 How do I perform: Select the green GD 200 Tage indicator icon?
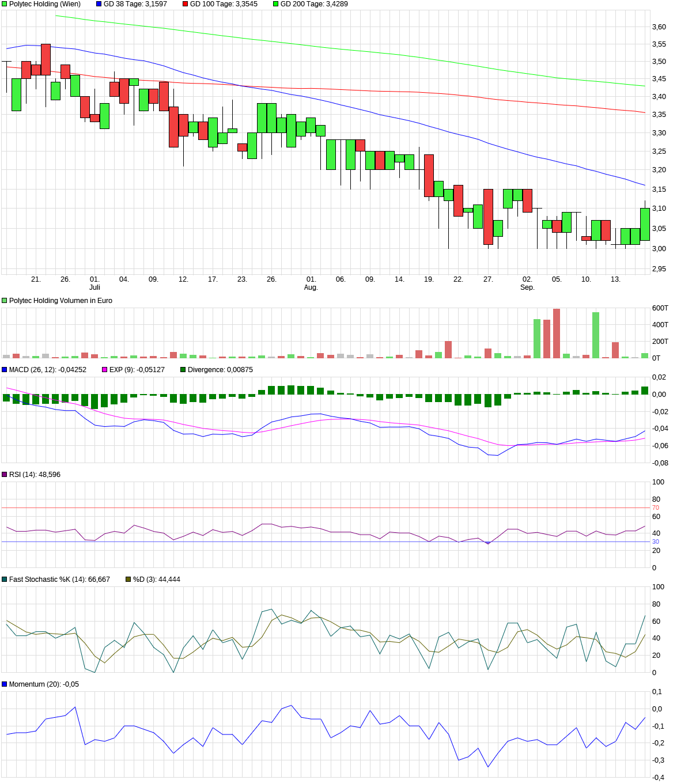pos(275,5)
